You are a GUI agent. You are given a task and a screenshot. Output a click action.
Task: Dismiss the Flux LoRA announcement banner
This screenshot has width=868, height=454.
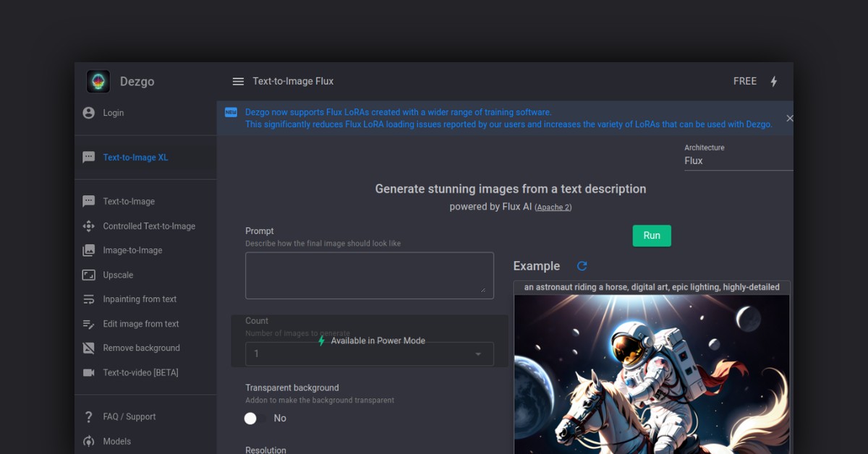pos(789,118)
